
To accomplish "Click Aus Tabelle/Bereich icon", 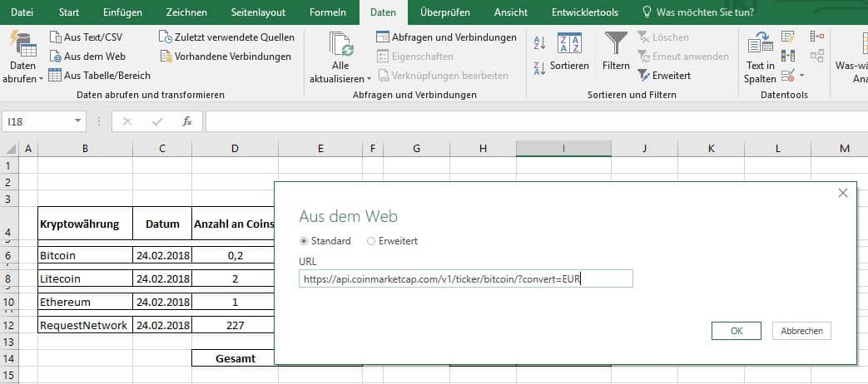I will tap(55, 76).
